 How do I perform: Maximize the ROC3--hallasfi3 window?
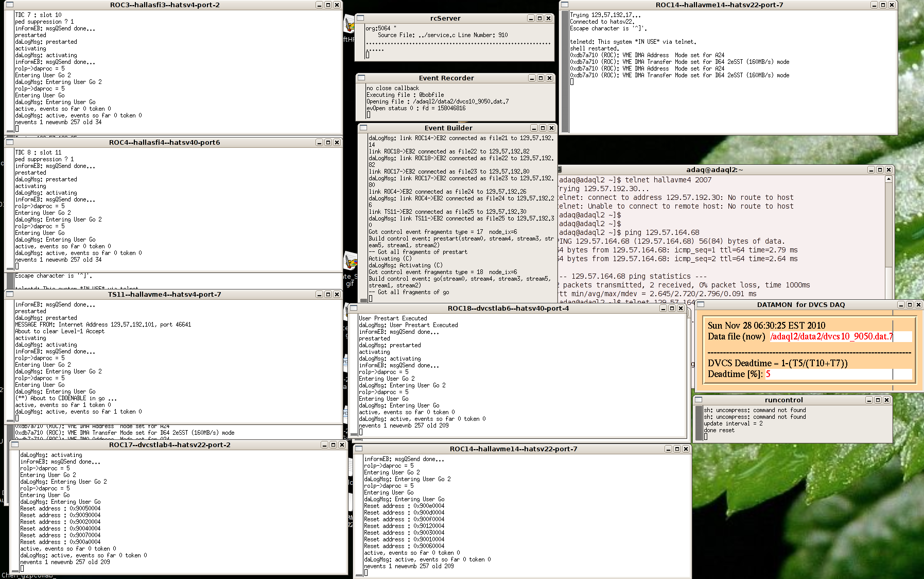tap(328, 5)
